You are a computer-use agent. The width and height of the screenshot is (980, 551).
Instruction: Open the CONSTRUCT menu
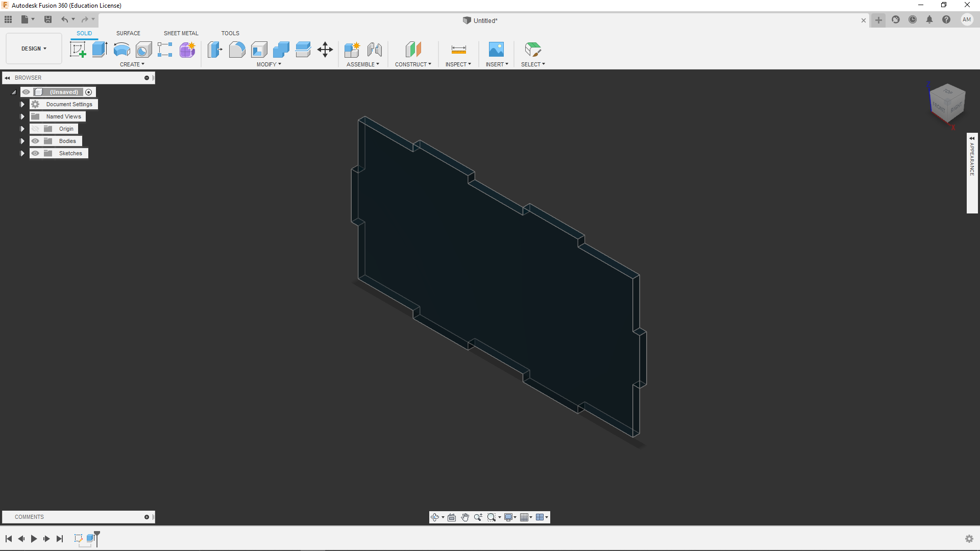point(413,64)
